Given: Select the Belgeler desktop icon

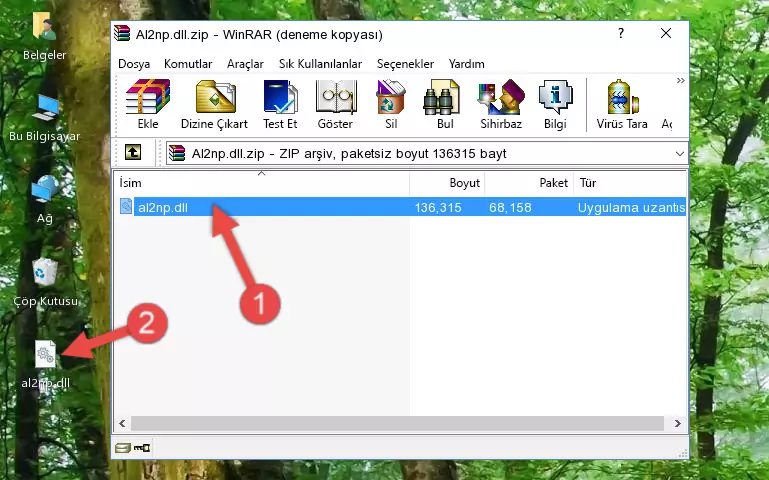Looking at the screenshot, I should pyautogui.click(x=45, y=37).
